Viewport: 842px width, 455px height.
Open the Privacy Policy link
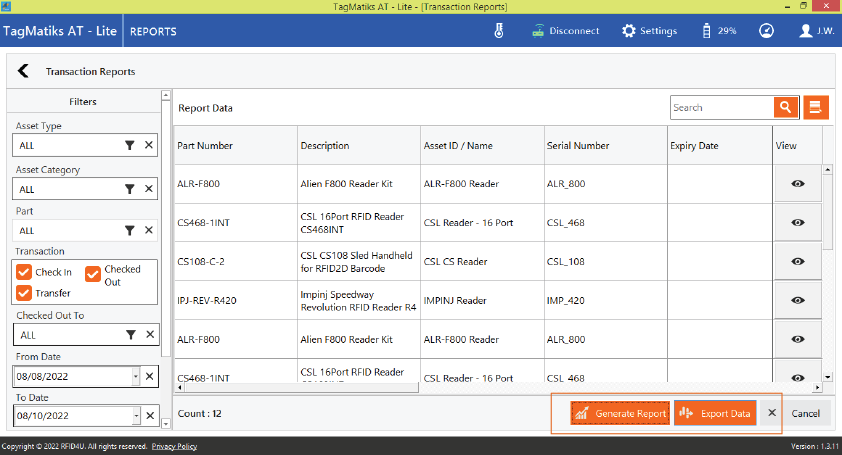coord(174,446)
